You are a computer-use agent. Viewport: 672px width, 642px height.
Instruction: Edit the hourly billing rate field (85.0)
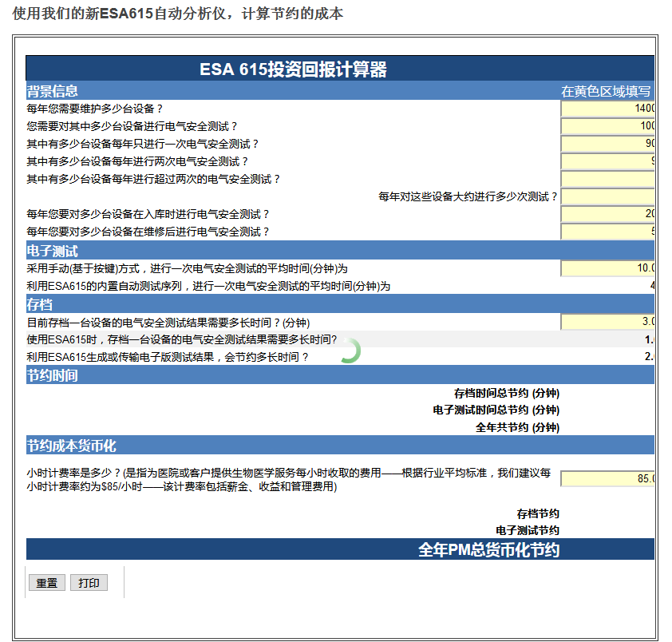click(607, 478)
